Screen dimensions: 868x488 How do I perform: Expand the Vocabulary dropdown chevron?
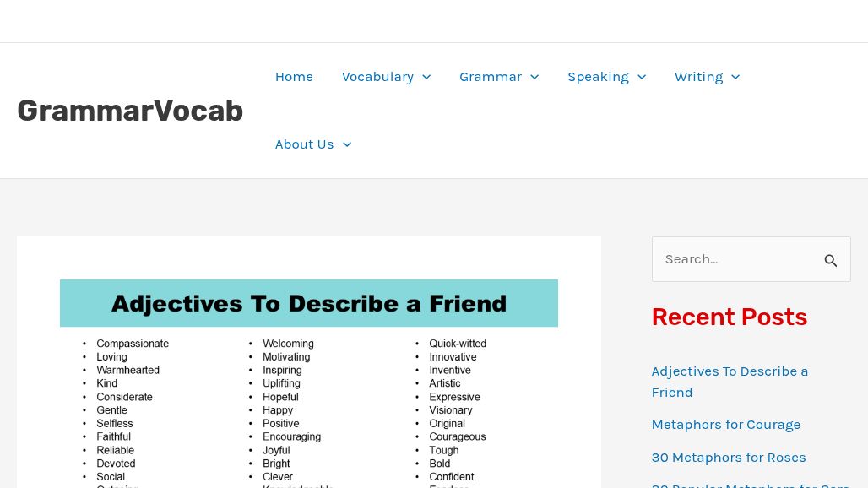[x=426, y=78]
